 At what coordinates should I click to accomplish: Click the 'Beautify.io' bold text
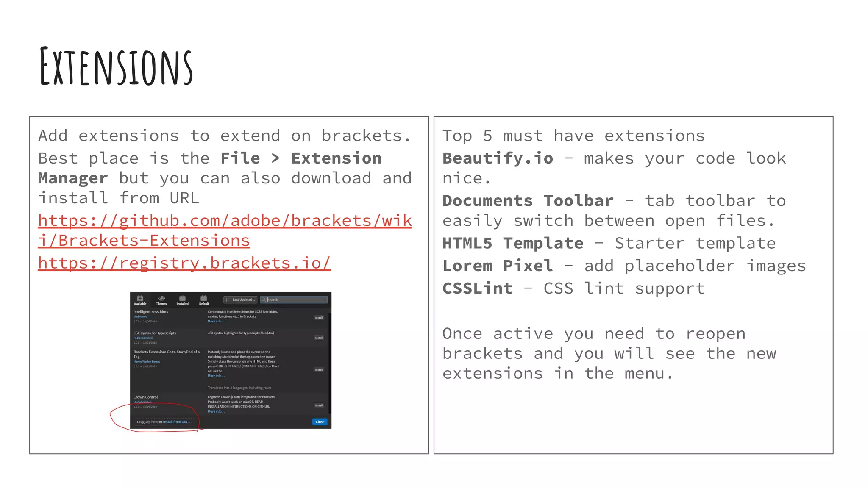tap(498, 158)
